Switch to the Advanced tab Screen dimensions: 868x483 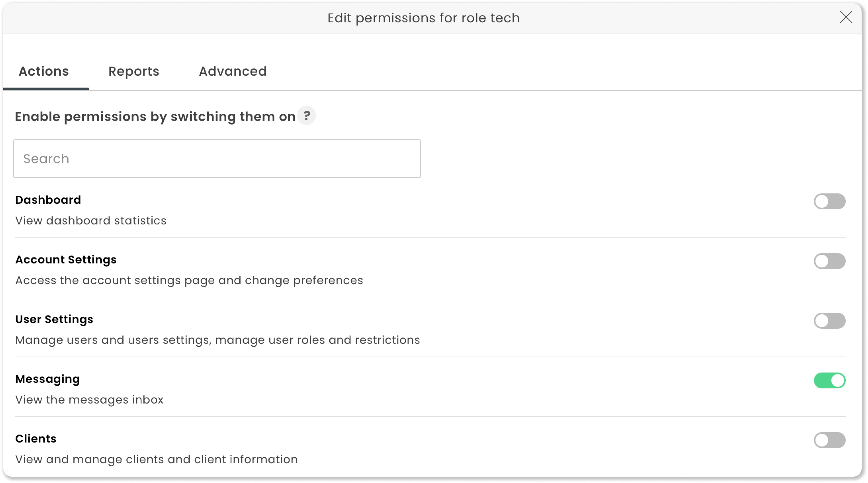(x=233, y=71)
